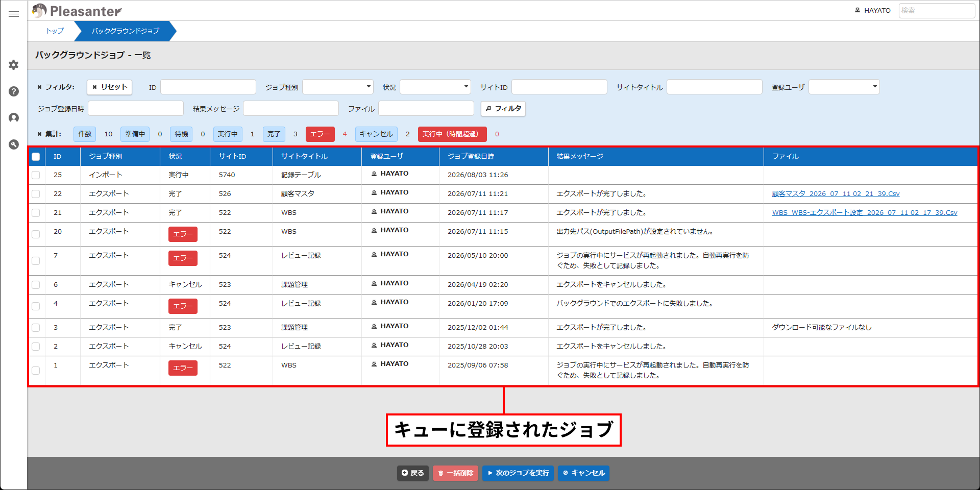Download the WBS エクスポート設定 CSV link
980x490 pixels.
(865, 213)
